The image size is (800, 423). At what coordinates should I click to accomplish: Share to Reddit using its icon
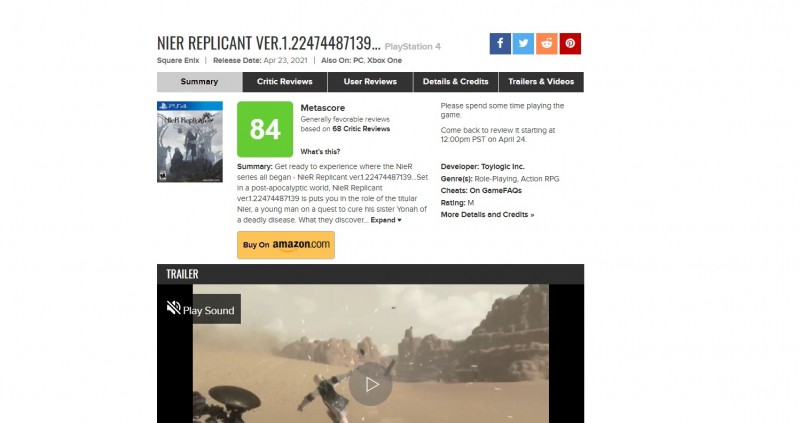click(546, 43)
